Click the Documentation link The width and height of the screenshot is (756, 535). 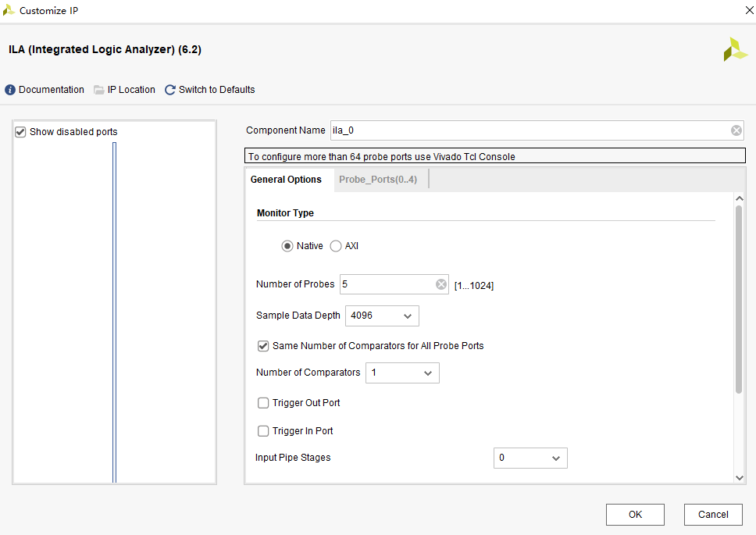click(51, 90)
